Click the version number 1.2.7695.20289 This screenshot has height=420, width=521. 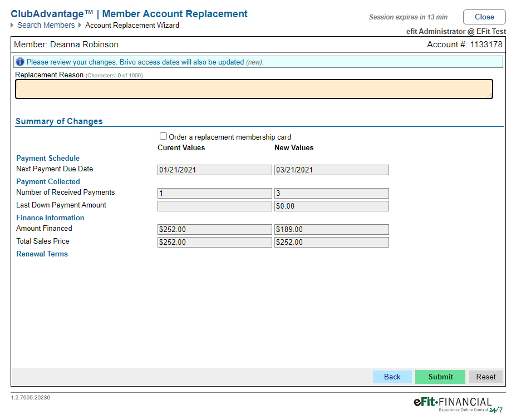[30, 397]
